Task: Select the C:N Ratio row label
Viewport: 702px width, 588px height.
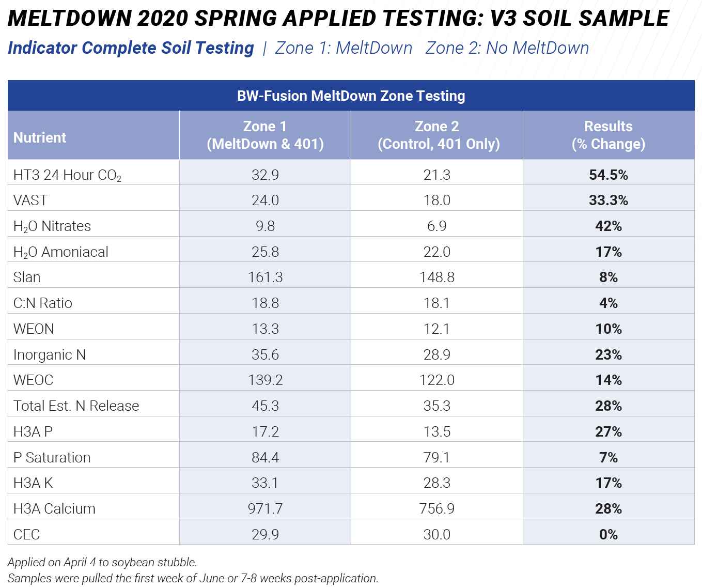Action: (x=43, y=303)
